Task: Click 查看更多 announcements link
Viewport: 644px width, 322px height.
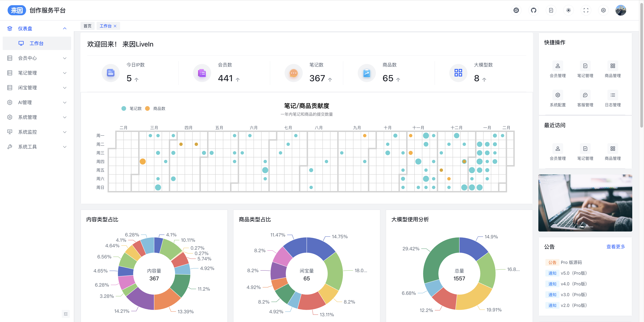Action: coord(615,247)
